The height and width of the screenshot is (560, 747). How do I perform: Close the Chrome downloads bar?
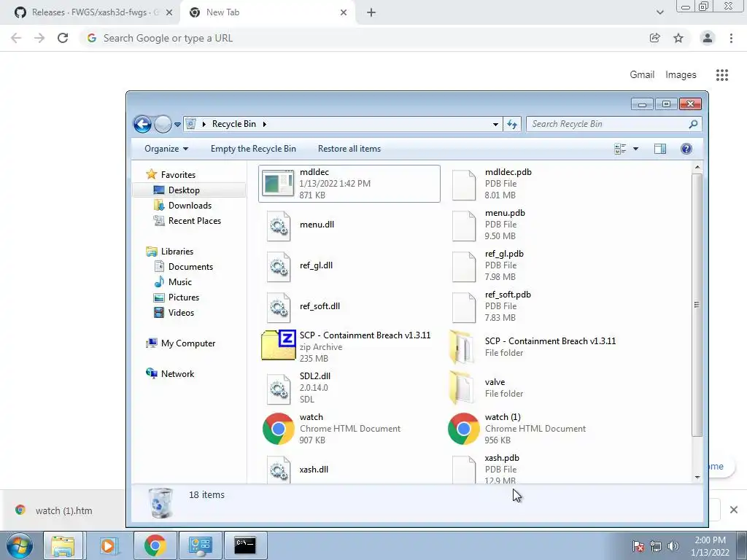734,510
